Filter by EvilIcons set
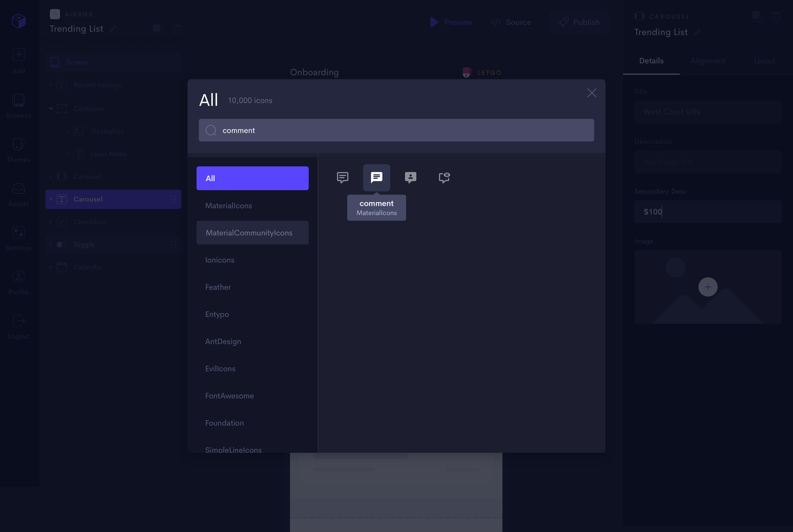793x532 pixels. tap(252, 368)
